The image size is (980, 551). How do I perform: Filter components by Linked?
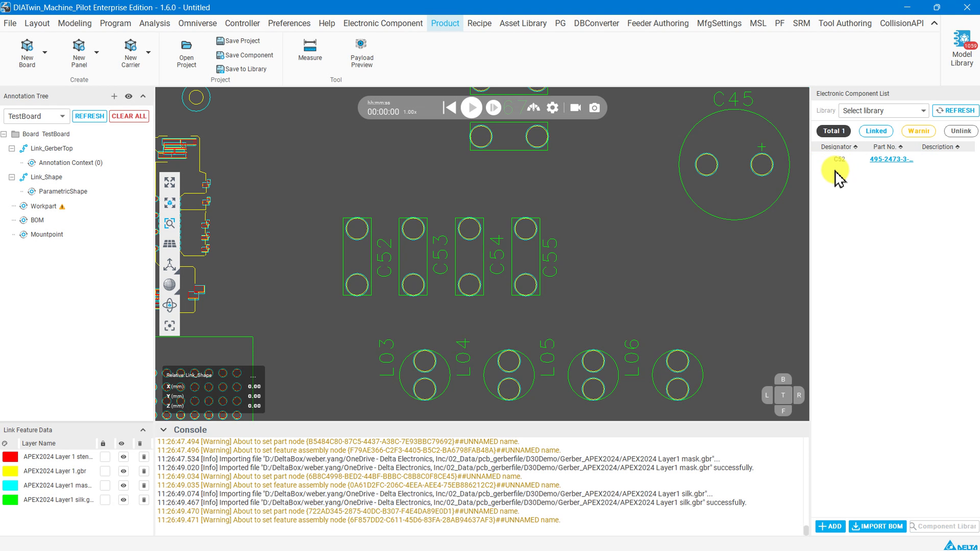point(876,131)
